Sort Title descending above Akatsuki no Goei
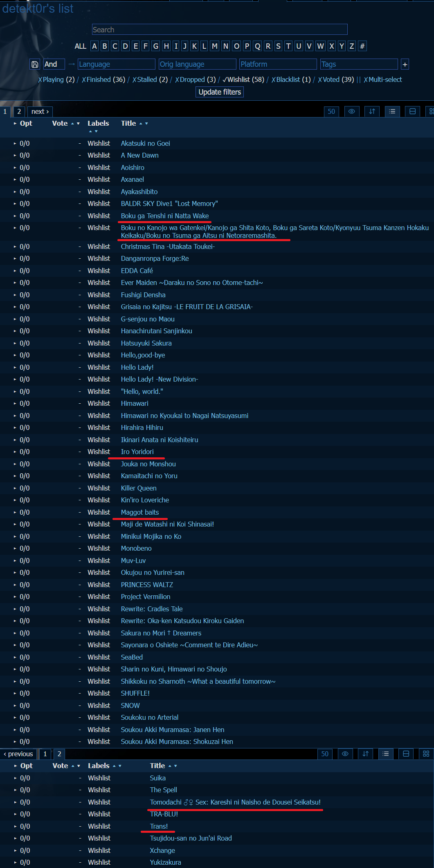The width and height of the screenshot is (434, 868). point(146,124)
